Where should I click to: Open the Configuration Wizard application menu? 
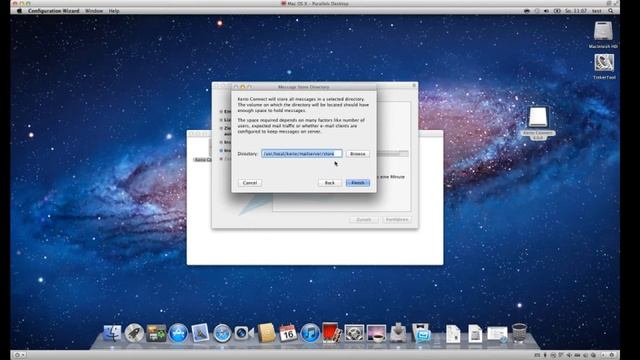[53, 11]
